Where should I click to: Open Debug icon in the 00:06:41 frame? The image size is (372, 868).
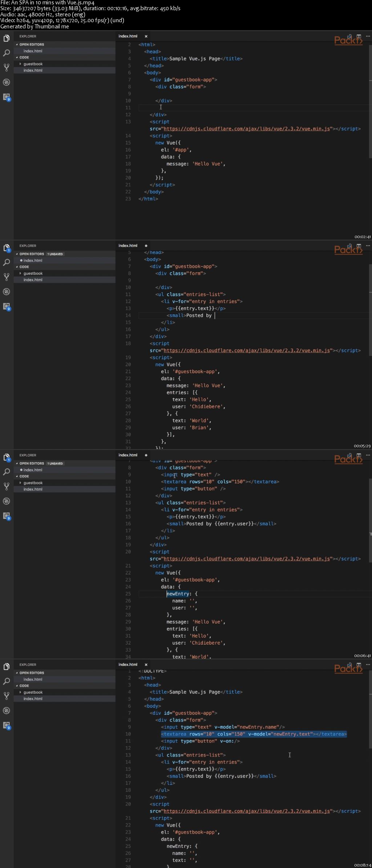[7, 501]
